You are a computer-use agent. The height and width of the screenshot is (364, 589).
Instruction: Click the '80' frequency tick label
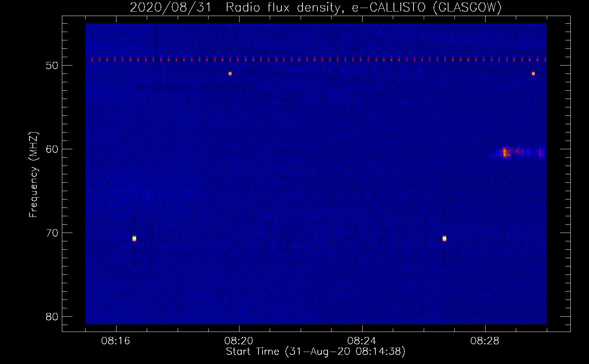pos(52,317)
